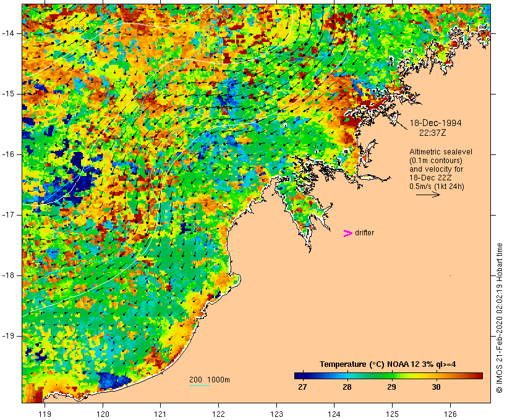507x420 pixels.
Task: Click the magenta drifter marker symbol
Action: pos(347,233)
